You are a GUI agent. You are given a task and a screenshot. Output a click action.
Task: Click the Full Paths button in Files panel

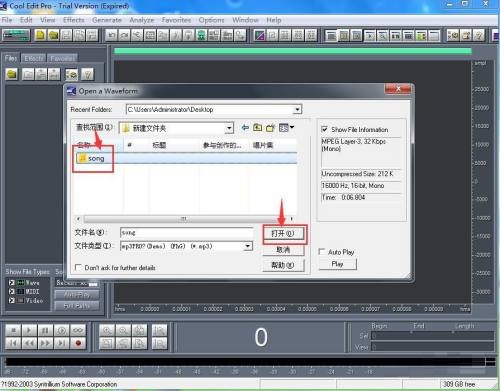click(77, 306)
